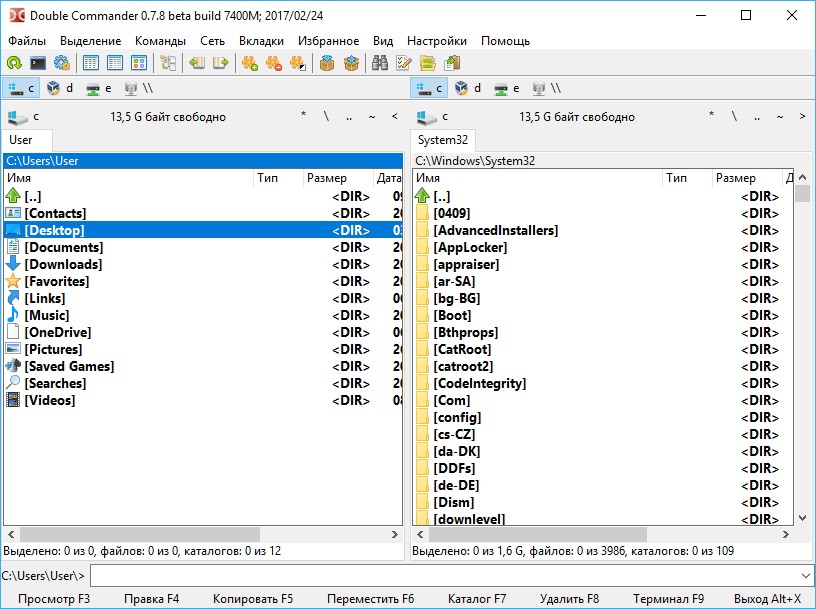816x609 pixels.
Task: Select the System32 tab in right panel
Action: click(x=442, y=140)
